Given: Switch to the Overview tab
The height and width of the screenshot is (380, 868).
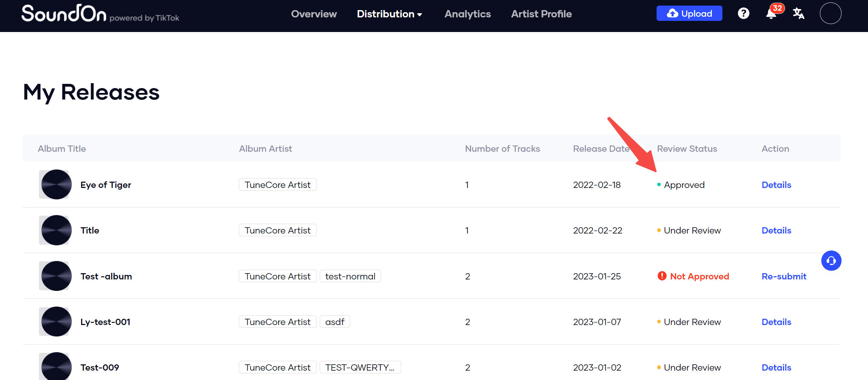Looking at the screenshot, I should (x=314, y=14).
